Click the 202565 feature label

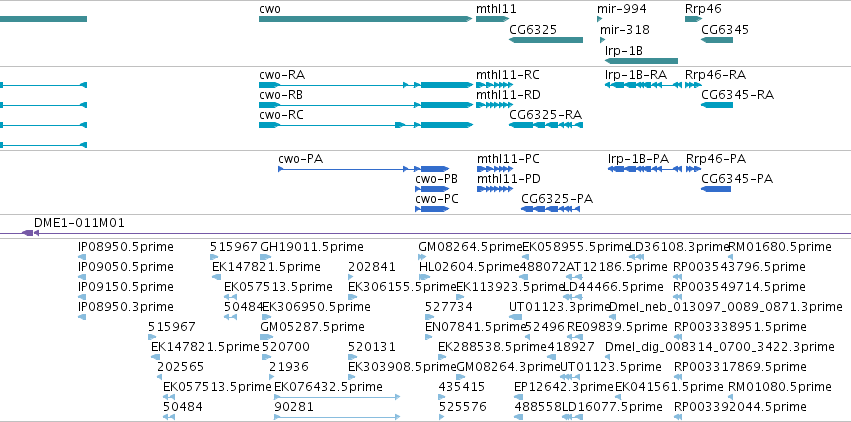click(181, 367)
